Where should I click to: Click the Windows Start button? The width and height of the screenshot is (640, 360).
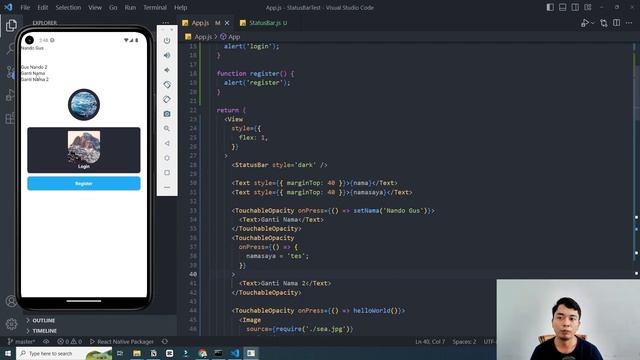8,353
